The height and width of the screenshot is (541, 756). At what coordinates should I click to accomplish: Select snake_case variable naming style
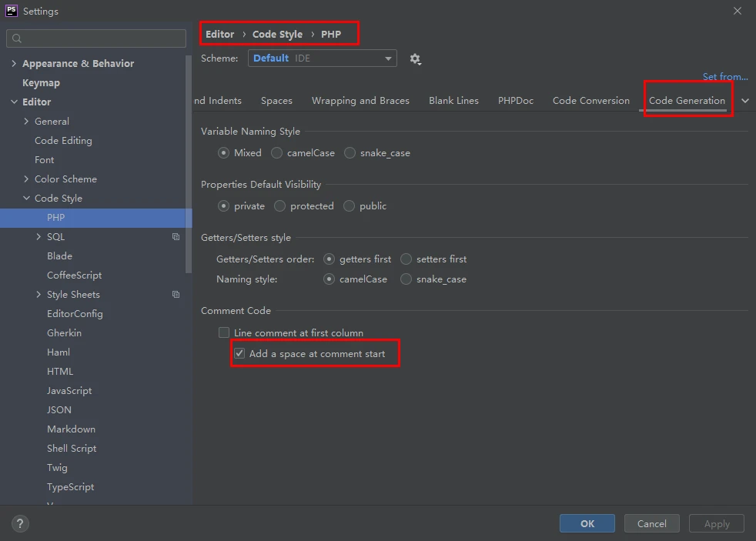(x=350, y=153)
